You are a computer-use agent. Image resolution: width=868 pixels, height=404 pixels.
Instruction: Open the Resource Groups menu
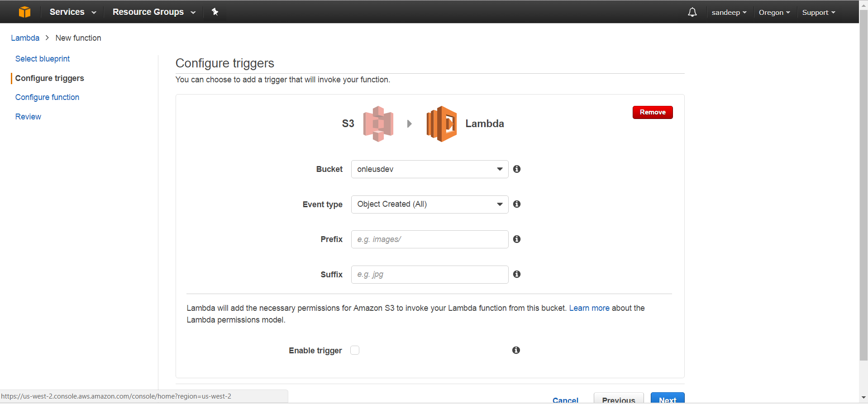click(x=154, y=12)
